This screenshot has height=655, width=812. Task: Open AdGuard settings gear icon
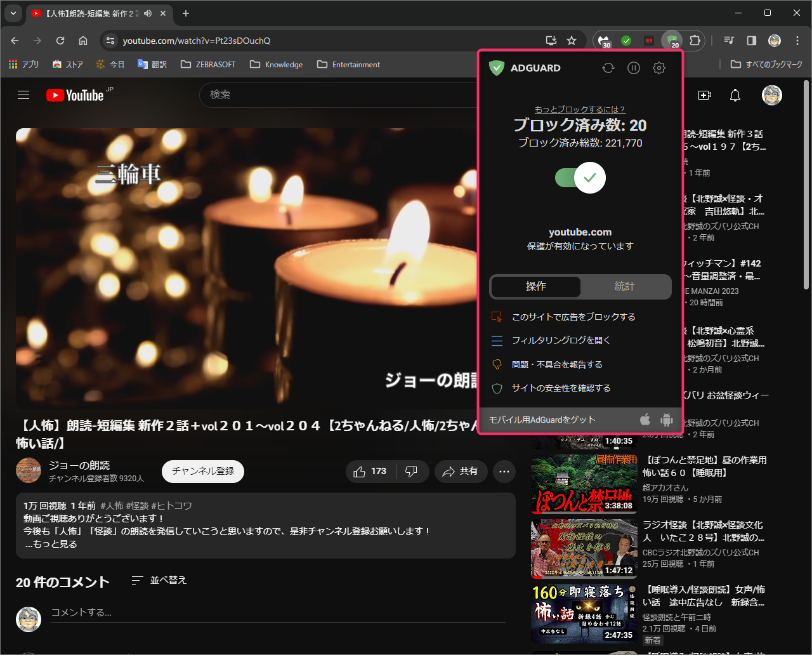tap(659, 68)
